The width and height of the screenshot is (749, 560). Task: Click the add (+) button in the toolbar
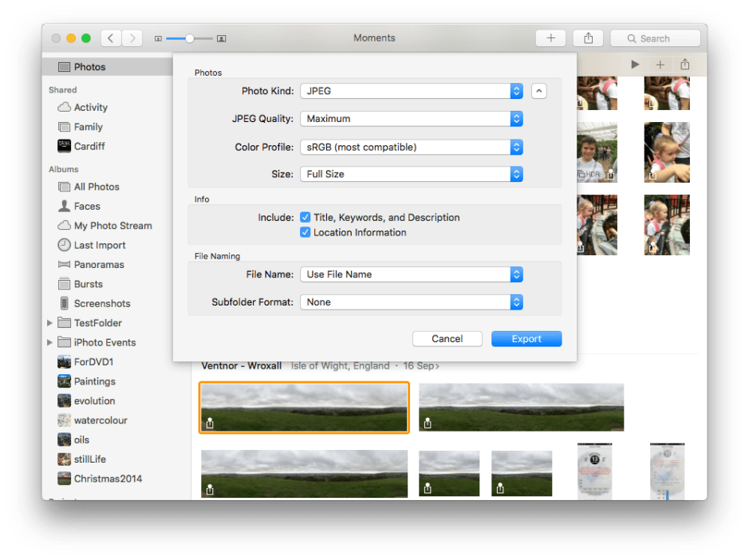pos(550,37)
